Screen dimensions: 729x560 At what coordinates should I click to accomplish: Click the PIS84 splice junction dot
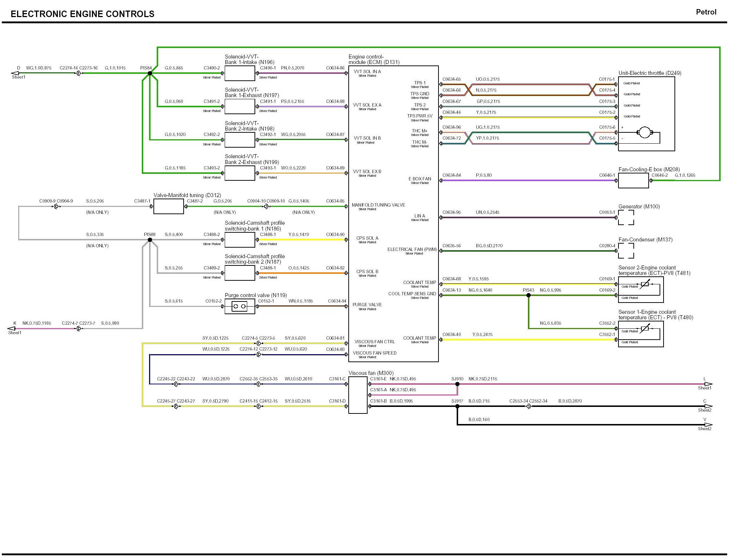coord(150,73)
